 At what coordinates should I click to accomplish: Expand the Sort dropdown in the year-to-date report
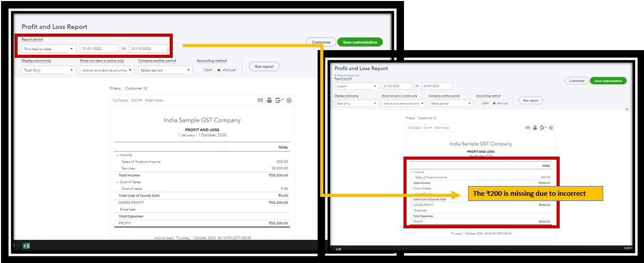[137, 100]
